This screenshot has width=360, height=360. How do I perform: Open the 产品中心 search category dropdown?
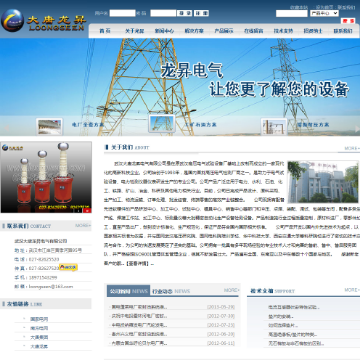pyautogui.click(x=324, y=13)
